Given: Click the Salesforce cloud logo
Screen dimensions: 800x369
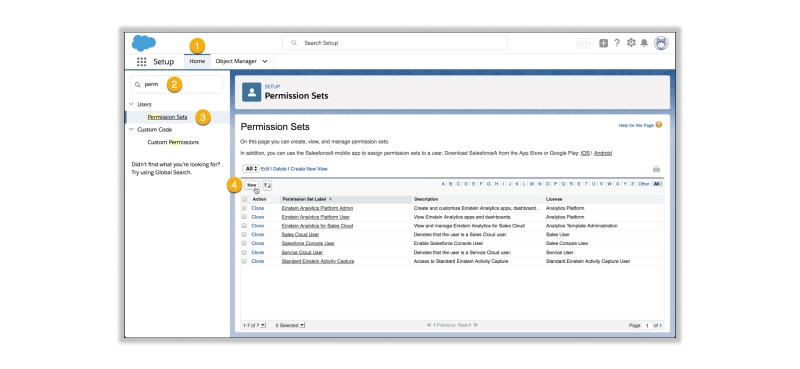Looking at the screenshot, I should [x=144, y=43].
